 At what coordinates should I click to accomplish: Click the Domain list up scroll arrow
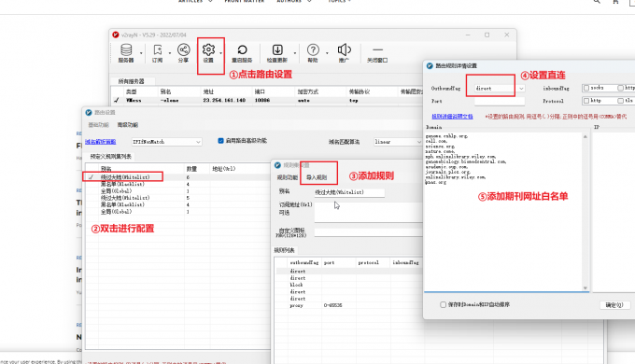[x=586, y=137]
